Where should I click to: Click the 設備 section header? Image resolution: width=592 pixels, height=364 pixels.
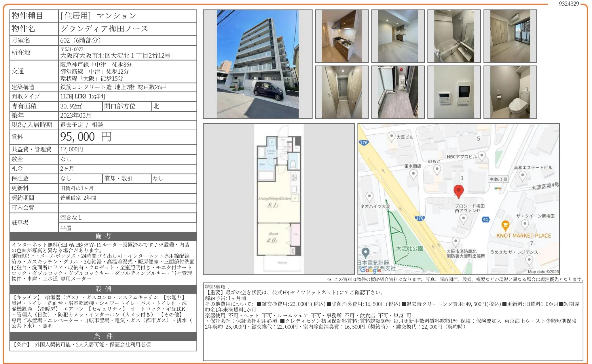[x=103, y=289]
